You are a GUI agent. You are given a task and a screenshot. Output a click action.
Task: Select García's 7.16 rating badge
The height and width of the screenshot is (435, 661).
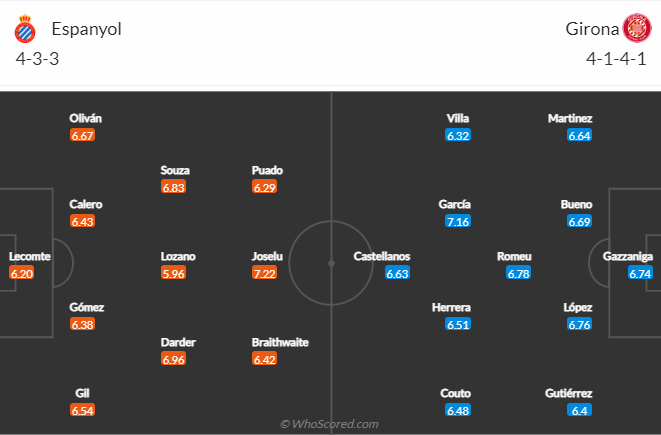[x=458, y=221]
